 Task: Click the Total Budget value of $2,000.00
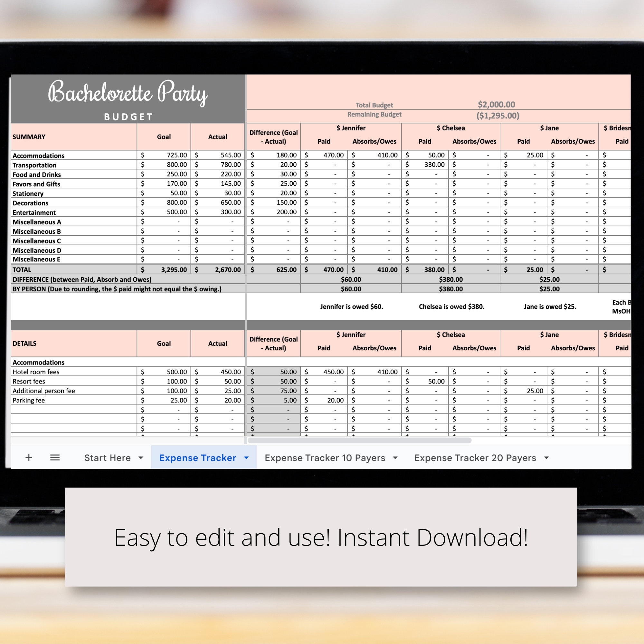[497, 104]
